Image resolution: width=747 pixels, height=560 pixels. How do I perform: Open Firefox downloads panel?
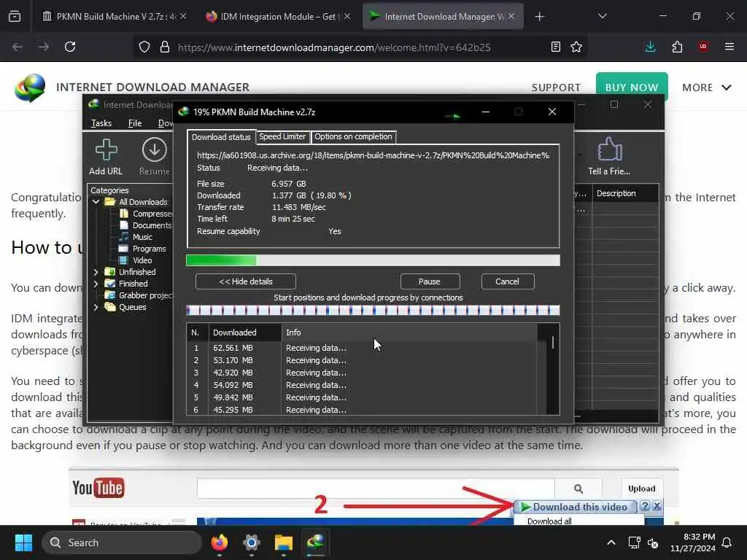(x=650, y=47)
